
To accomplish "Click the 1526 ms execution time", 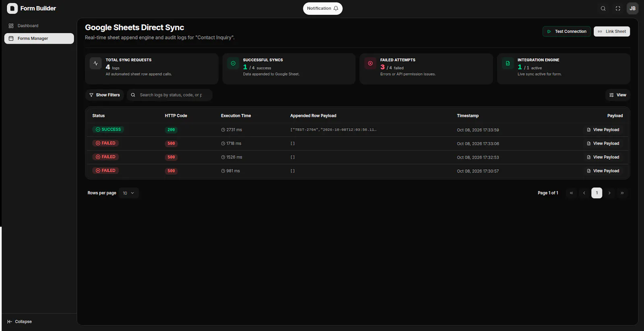I will 231,157.
